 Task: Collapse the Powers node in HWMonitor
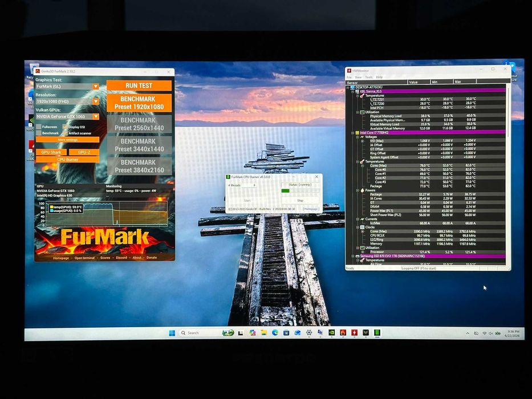pyautogui.click(x=358, y=190)
